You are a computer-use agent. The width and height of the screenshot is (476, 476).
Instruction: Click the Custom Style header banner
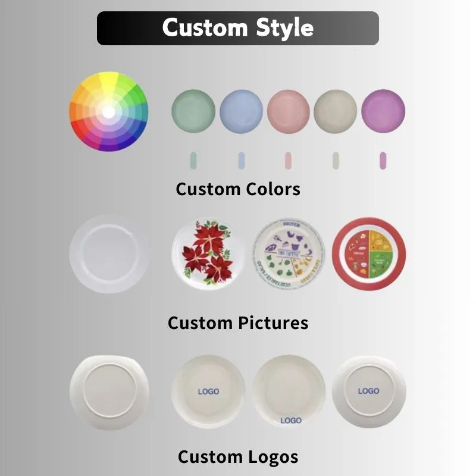[237, 28]
